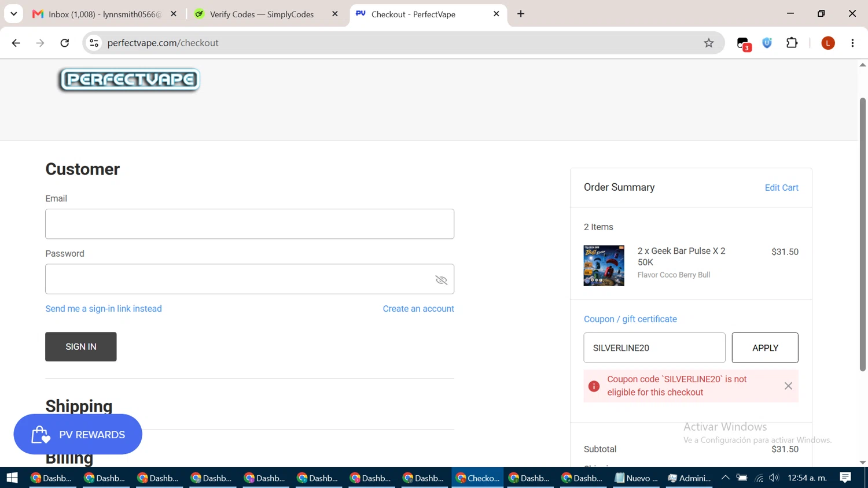The height and width of the screenshot is (488, 868).
Task: Go back to the previous page
Action: [16, 43]
